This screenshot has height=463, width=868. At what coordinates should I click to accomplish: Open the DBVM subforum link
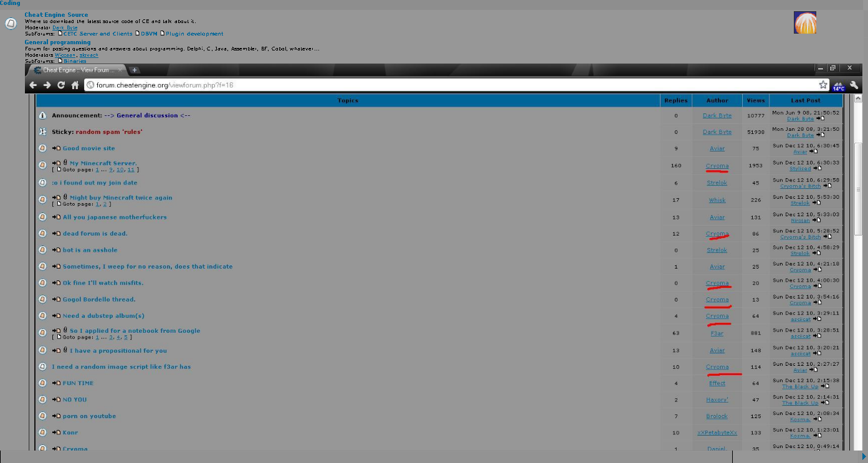coord(149,34)
